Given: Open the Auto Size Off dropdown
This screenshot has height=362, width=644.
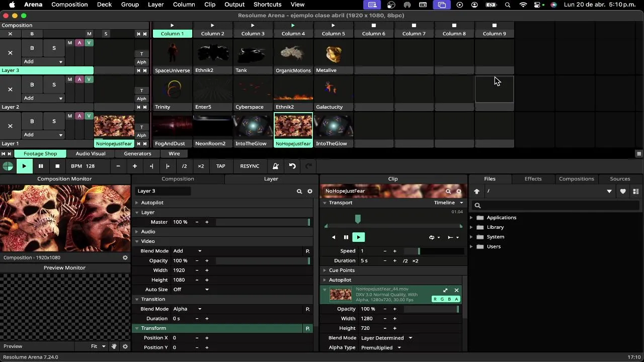Looking at the screenshot, I should [x=191, y=290].
